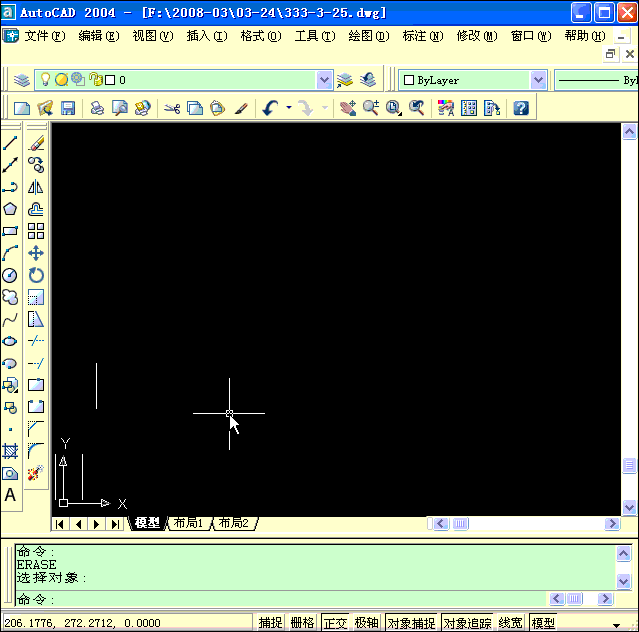
Task: Expand the layer list dropdown
Action: [x=324, y=80]
